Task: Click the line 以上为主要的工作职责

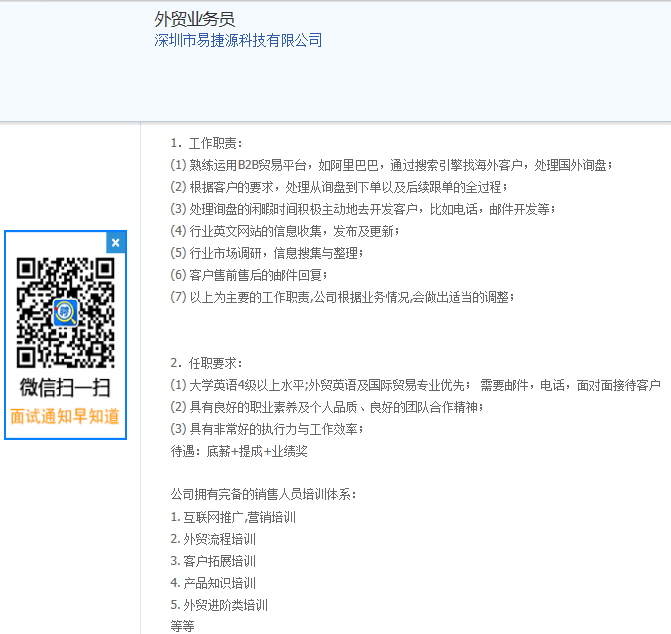Action: coord(342,297)
